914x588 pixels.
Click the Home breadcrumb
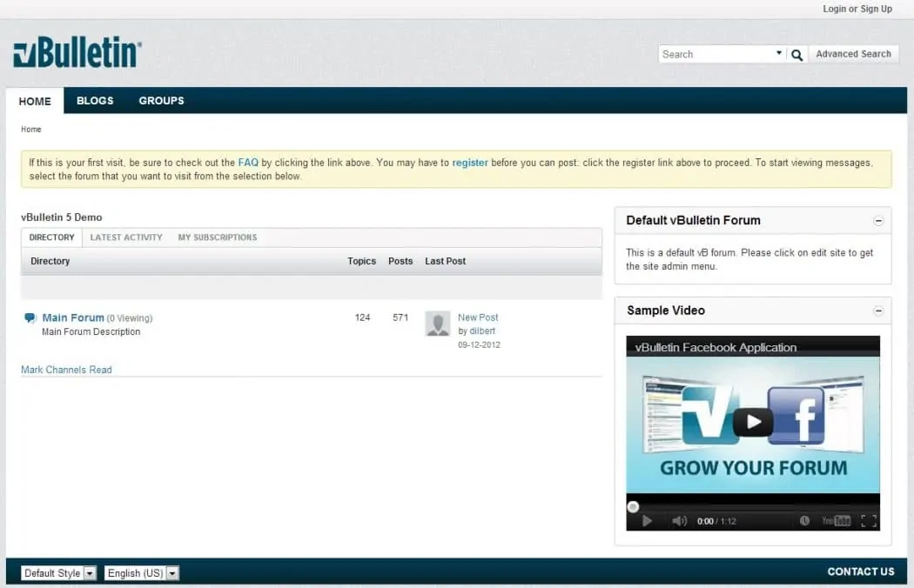(x=30, y=130)
